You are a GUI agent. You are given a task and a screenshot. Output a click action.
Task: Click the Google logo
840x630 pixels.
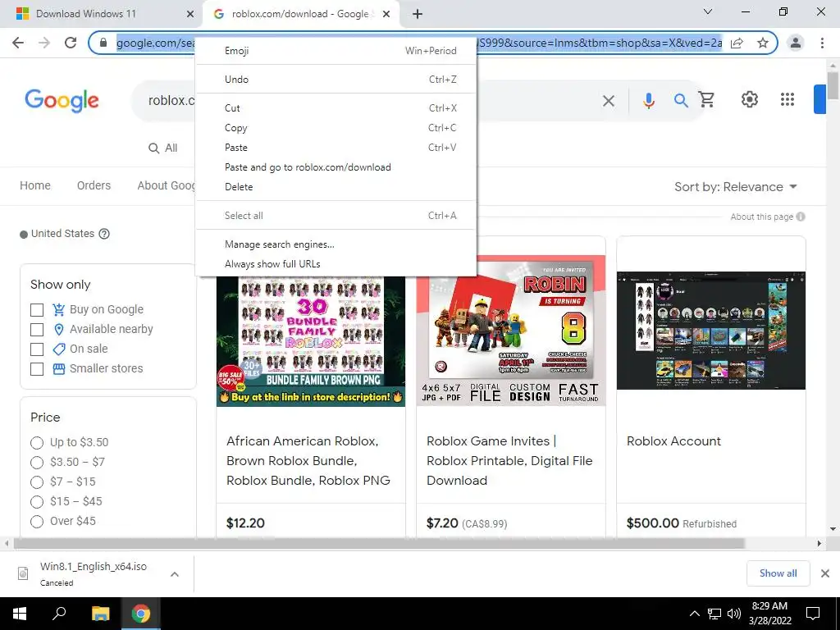click(x=62, y=101)
